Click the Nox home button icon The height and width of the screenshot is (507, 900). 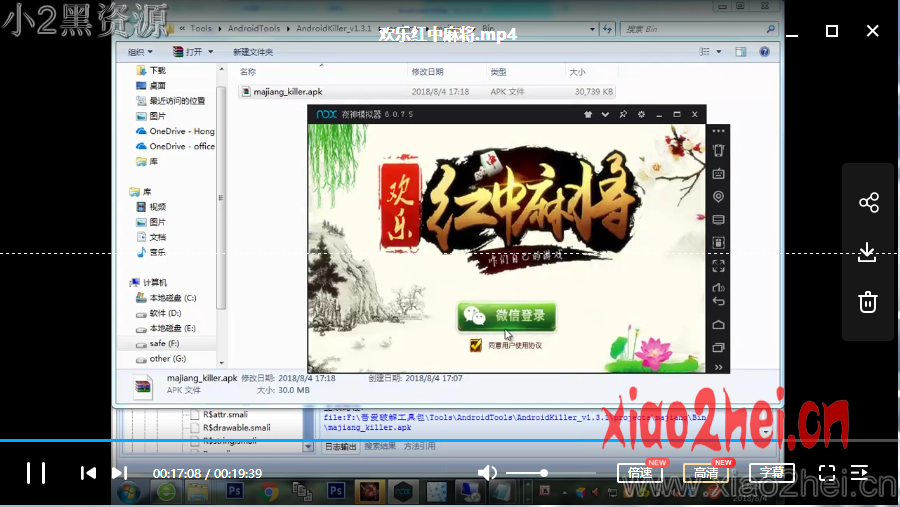[718, 325]
